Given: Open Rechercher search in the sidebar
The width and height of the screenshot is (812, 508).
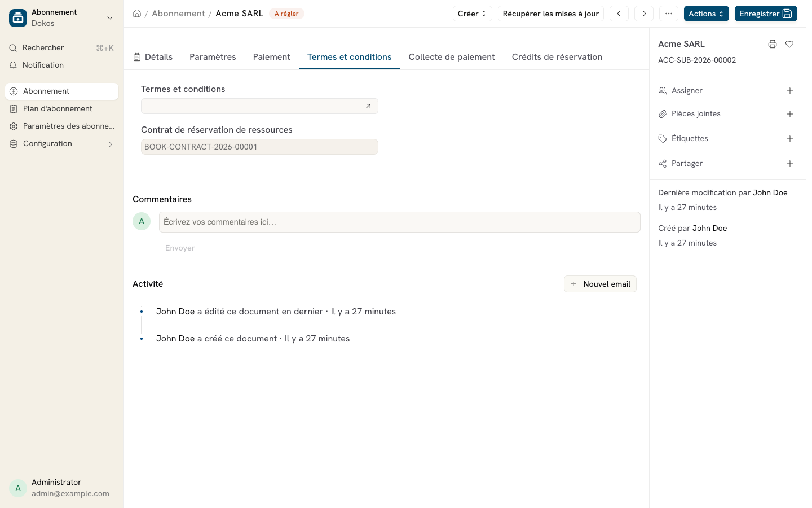Looking at the screenshot, I should tap(62, 48).
